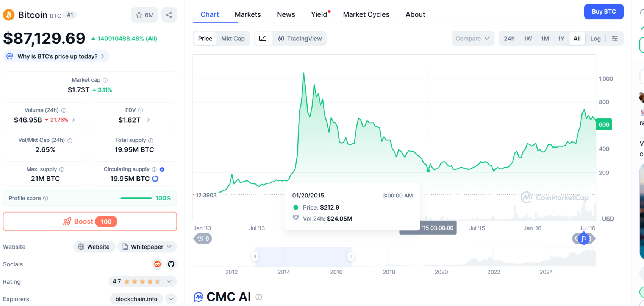Select the line chart type icon
This screenshot has height=306, width=644.
pos(263,39)
